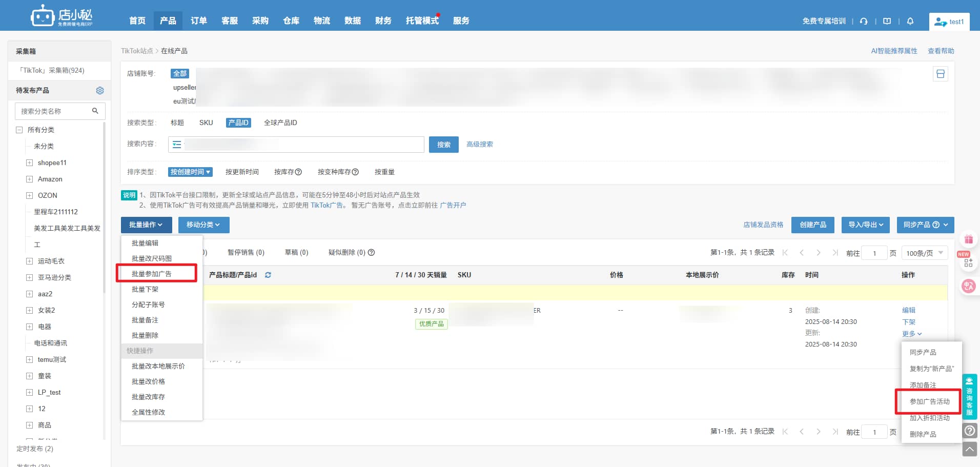Click the notification bell icon
This screenshot has width=980, height=467.
910,21
